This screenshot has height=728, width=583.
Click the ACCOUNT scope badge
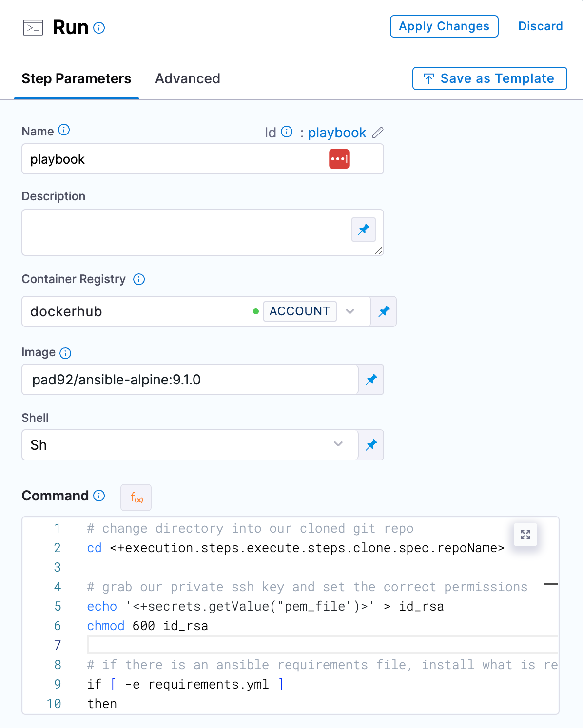(300, 311)
